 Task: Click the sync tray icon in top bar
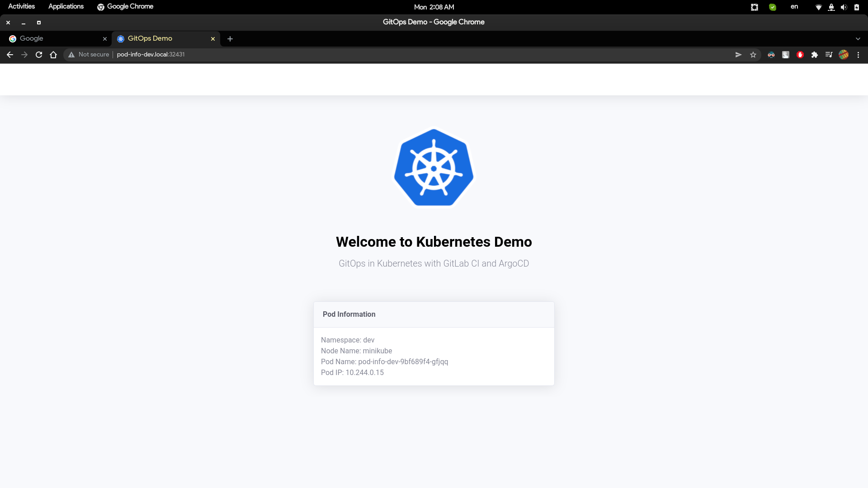755,7
